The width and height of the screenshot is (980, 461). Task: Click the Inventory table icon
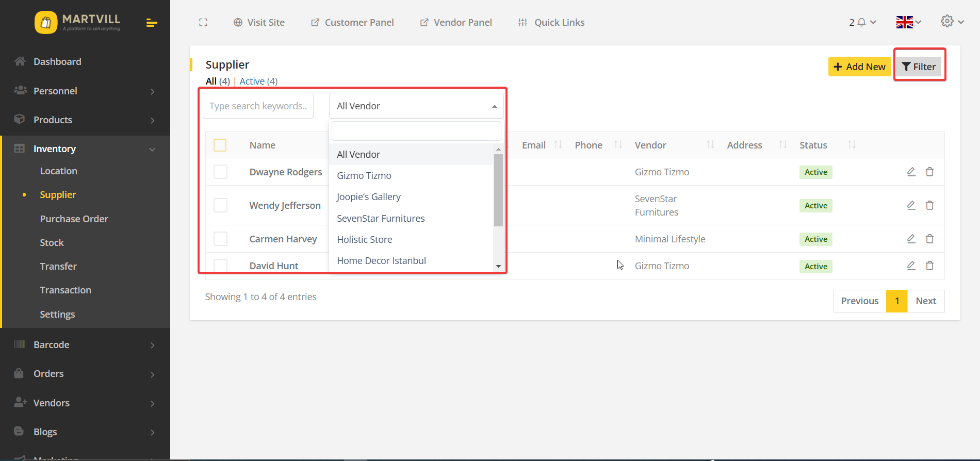click(x=20, y=149)
